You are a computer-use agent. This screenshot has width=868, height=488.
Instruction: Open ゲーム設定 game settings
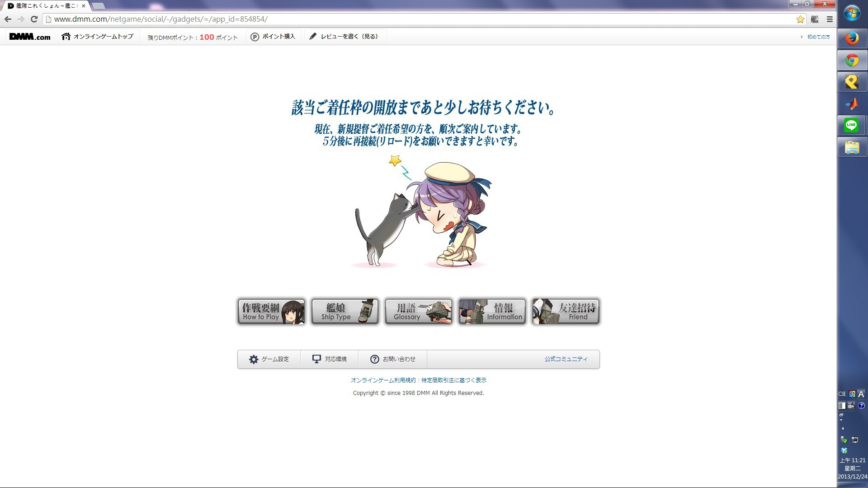tap(269, 359)
